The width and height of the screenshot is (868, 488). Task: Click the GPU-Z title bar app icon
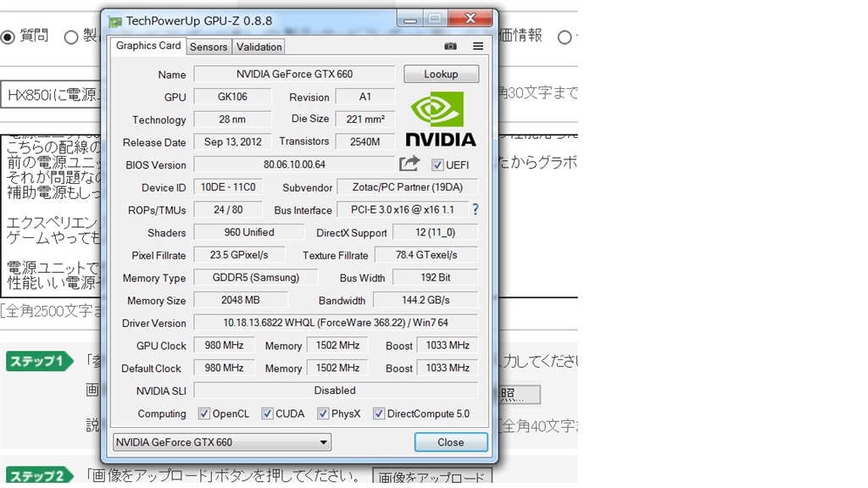click(115, 21)
